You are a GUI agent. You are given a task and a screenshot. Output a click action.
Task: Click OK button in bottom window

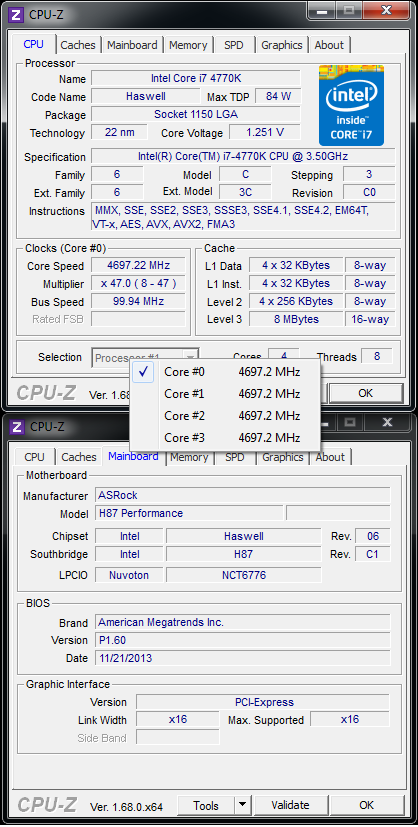pos(366,805)
